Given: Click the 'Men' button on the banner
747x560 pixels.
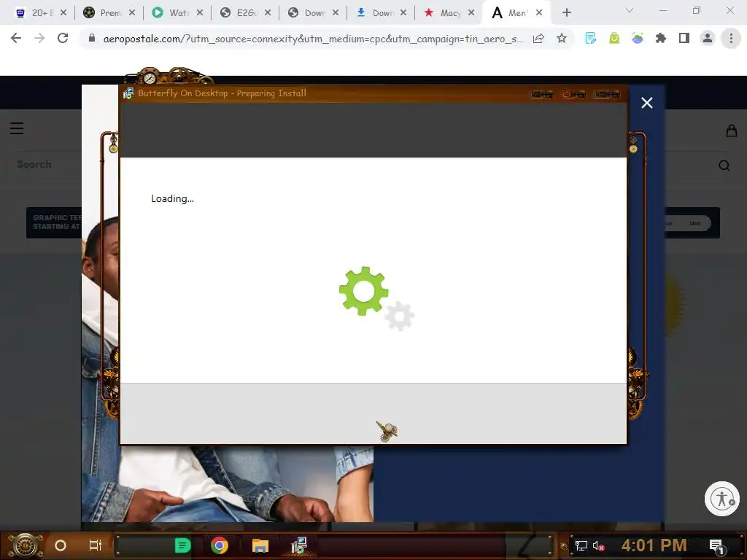Looking at the screenshot, I should coord(694,223).
